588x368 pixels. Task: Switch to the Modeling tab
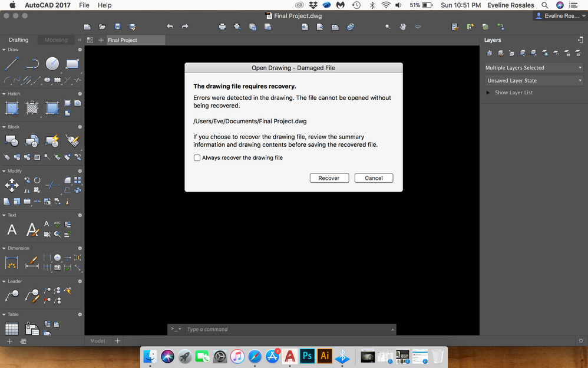coord(56,40)
